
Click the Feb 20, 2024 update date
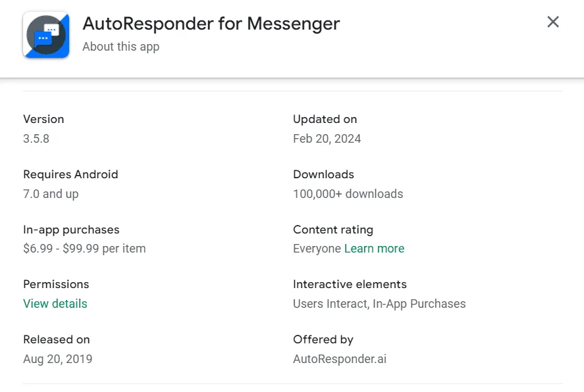327,139
